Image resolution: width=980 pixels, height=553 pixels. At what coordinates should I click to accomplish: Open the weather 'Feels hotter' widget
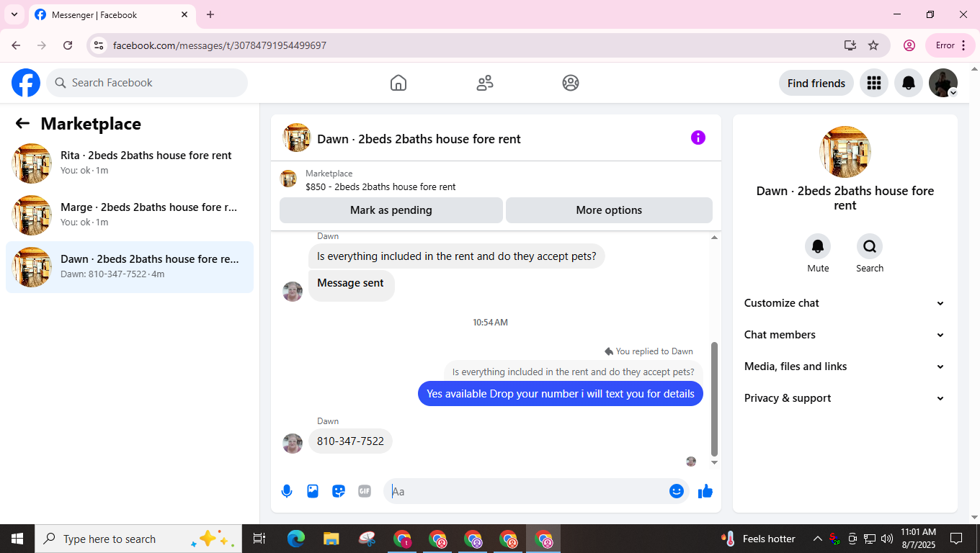(758, 539)
